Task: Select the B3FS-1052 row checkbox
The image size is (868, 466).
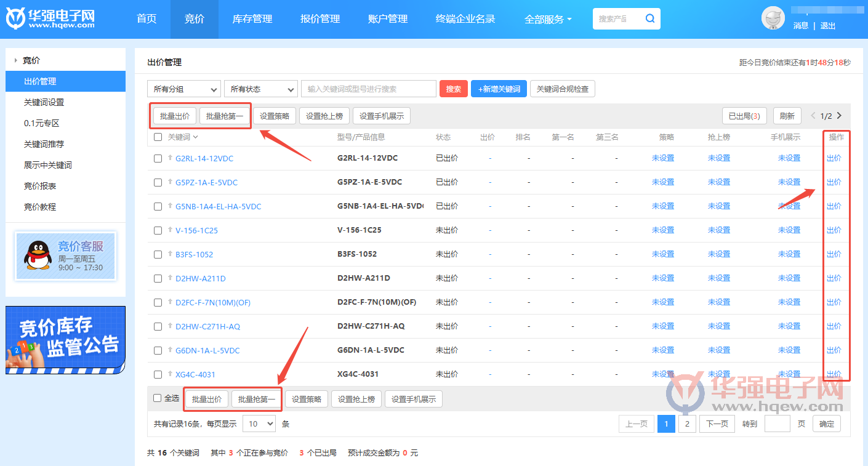Action: coord(158,254)
